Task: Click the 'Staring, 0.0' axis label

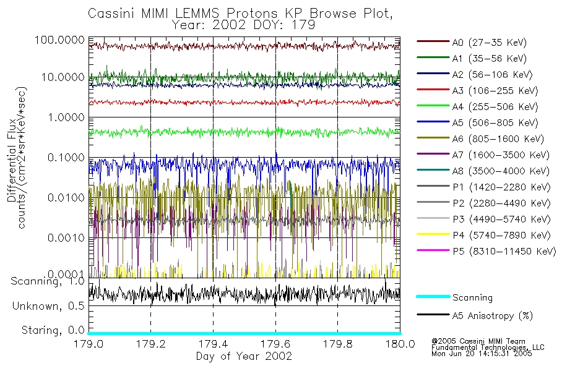Action: [x=53, y=330]
